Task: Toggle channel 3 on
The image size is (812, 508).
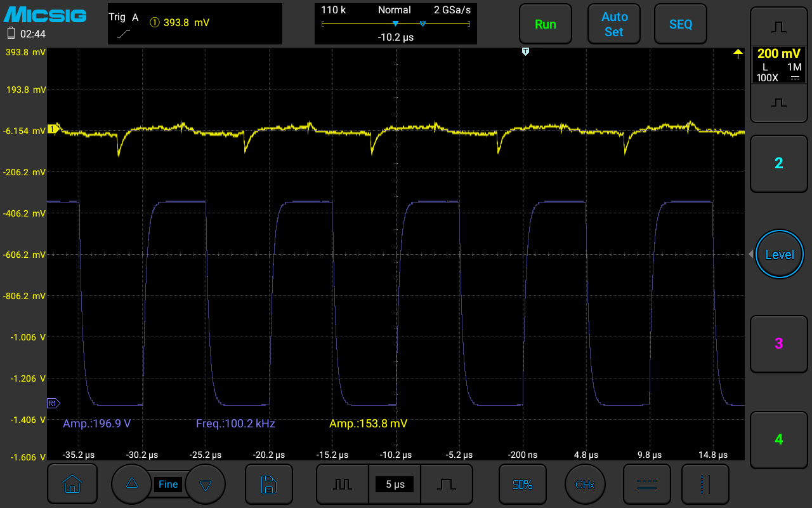Action: pyautogui.click(x=778, y=344)
